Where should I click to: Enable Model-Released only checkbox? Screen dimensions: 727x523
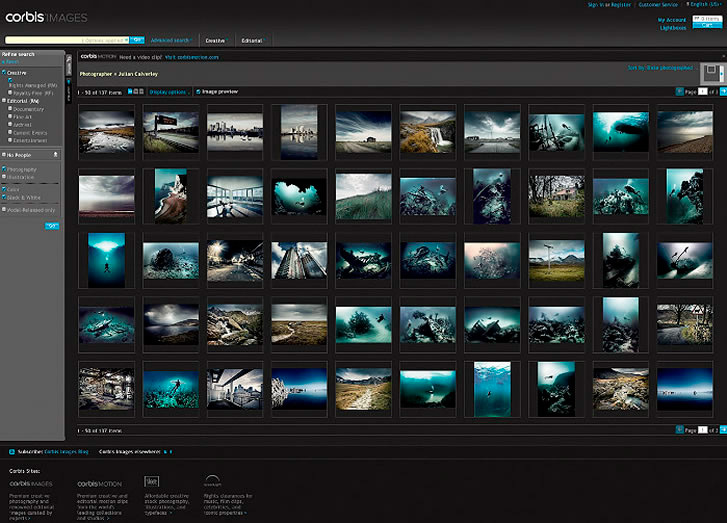pos(4,210)
